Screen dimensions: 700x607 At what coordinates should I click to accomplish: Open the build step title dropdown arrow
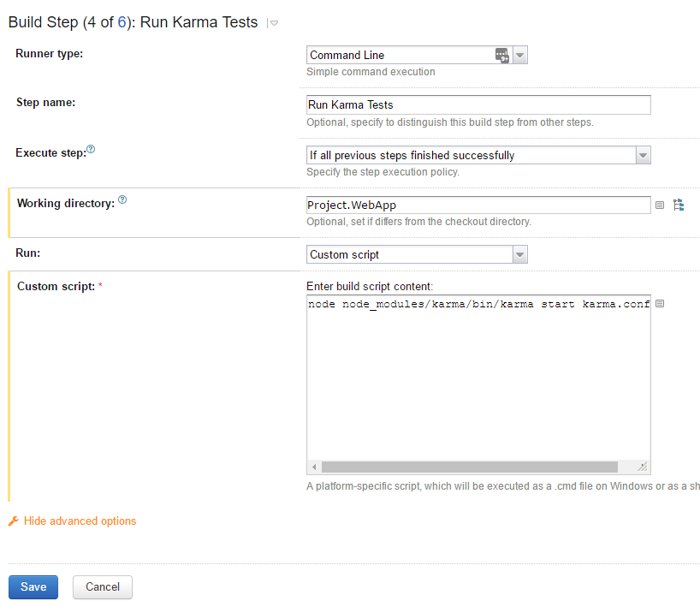point(274,23)
